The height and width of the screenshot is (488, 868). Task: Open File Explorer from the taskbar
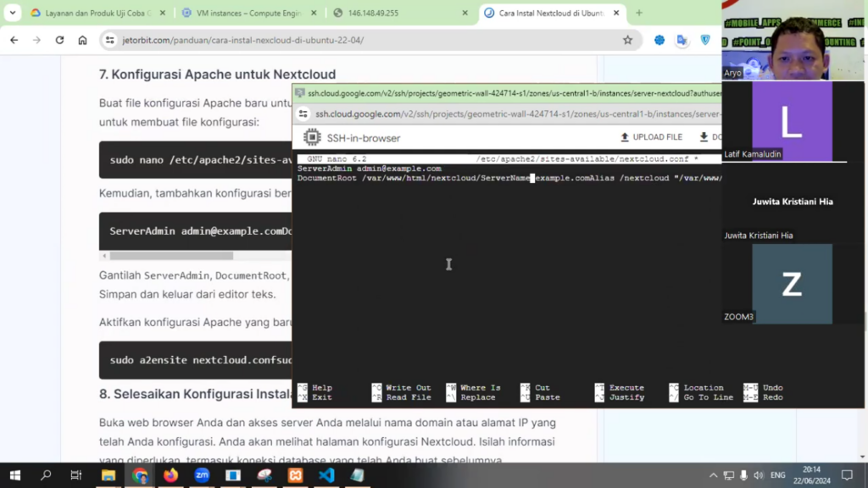tap(108, 475)
